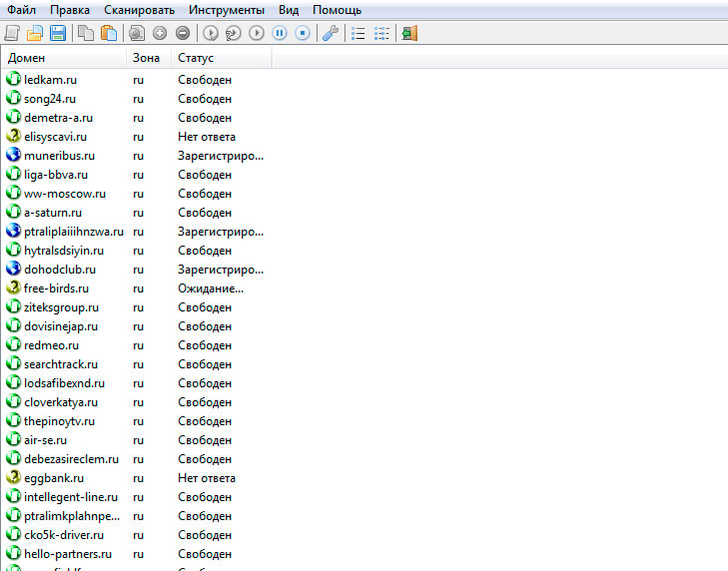Image resolution: width=728 pixels, height=571 pixels.
Task: Select the ww-moscow.ru domain
Action: 65,194
